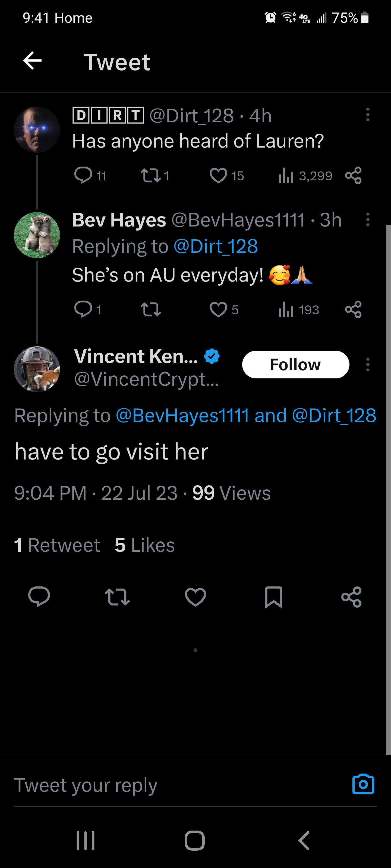View the '5 Likes' list

tap(145, 545)
